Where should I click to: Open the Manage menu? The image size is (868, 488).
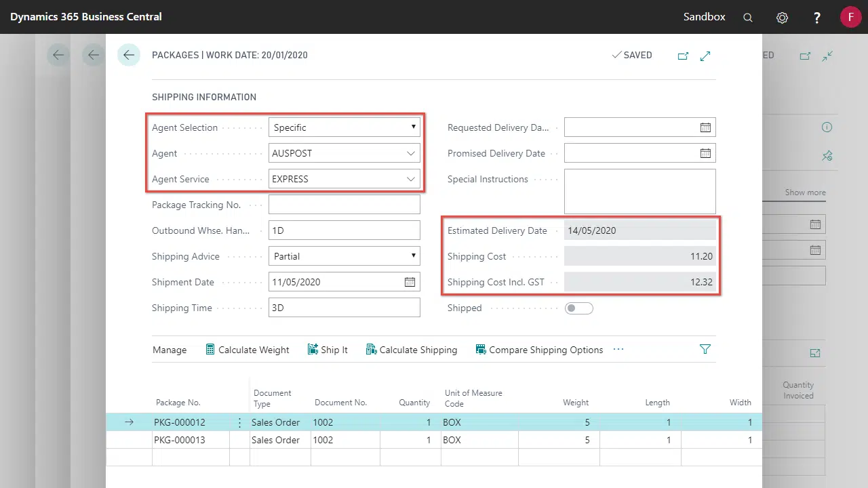click(x=170, y=350)
